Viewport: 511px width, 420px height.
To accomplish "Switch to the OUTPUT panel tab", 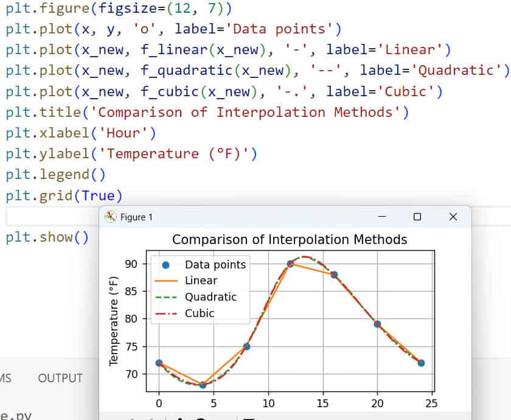I will coord(60,378).
